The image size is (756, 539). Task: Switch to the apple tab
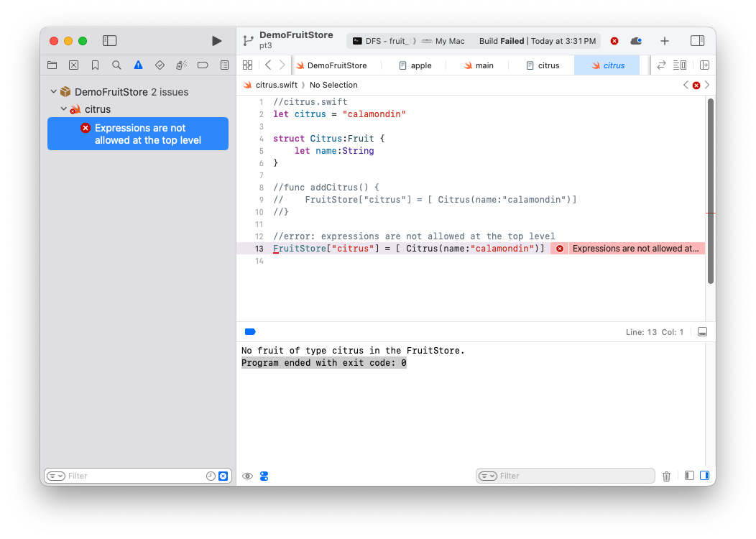(x=415, y=65)
